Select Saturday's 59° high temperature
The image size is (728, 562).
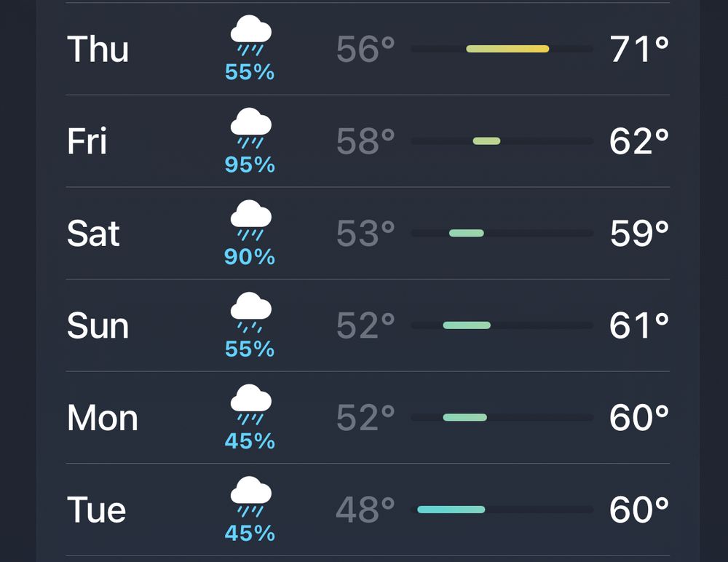coord(639,233)
